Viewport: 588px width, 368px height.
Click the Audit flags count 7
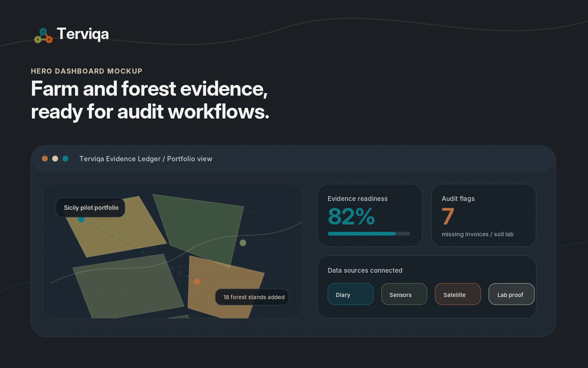[x=448, y=216]
